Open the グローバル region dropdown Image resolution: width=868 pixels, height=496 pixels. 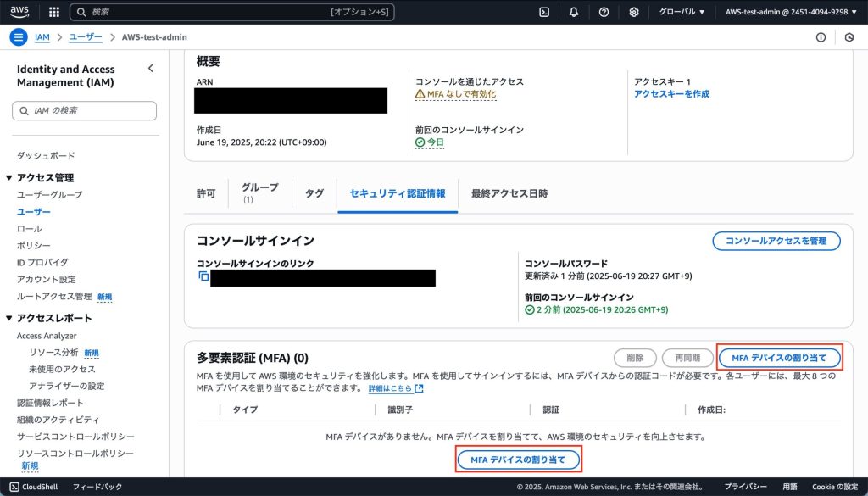[682, 12]
